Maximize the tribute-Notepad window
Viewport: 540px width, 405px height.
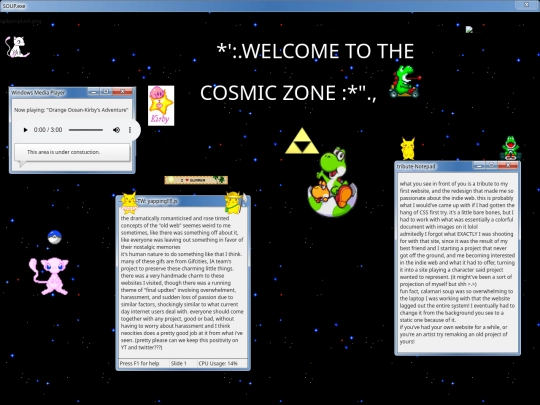pos(492,166)
